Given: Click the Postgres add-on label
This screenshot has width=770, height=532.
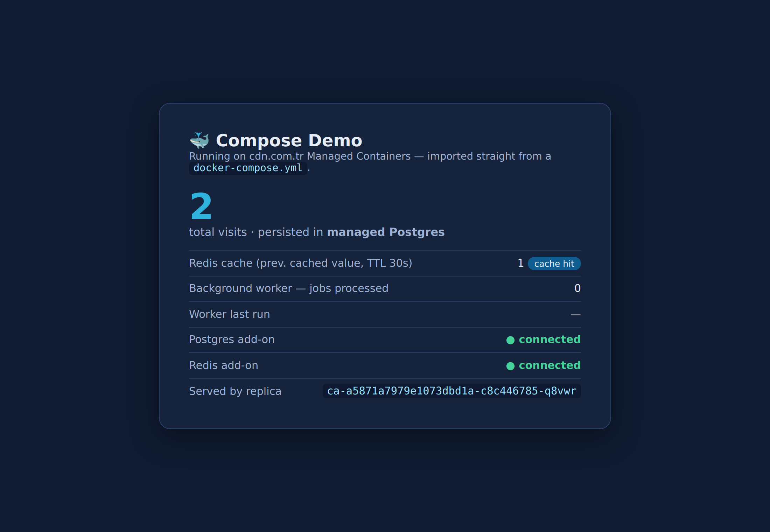Looking at the screenshot, I should click(232, 339).
